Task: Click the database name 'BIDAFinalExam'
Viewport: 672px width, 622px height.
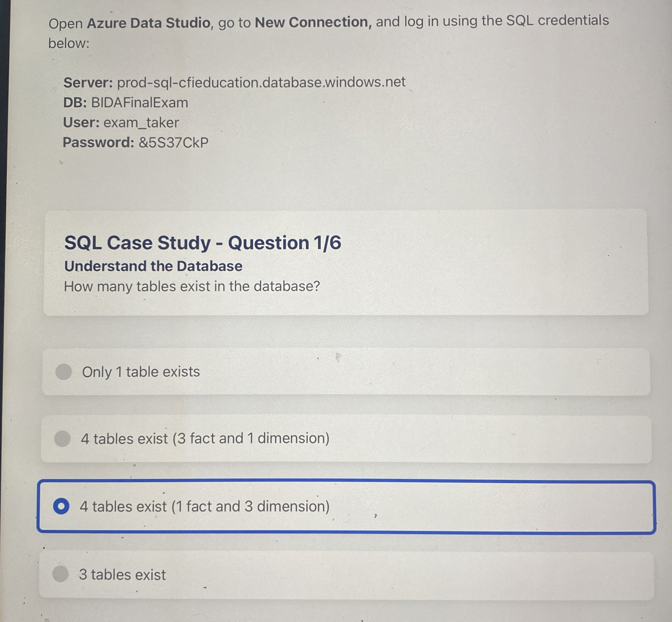Action: click(x=140, y=103)
